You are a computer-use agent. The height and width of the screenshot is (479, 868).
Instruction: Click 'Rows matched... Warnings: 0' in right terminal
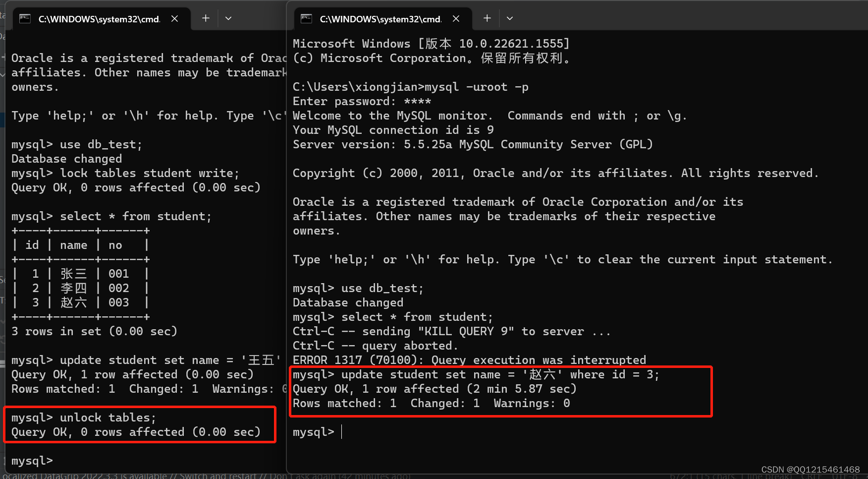(432, 403)
